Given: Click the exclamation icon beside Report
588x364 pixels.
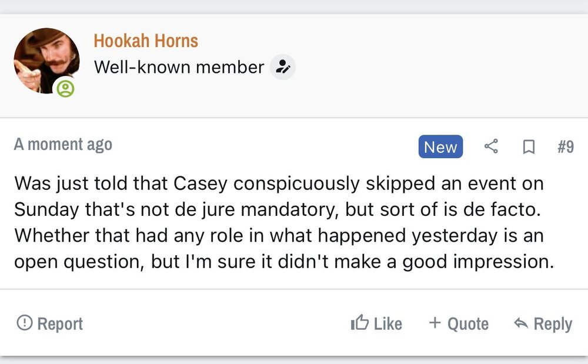Looking at the screenshot, I should [24, 323].
